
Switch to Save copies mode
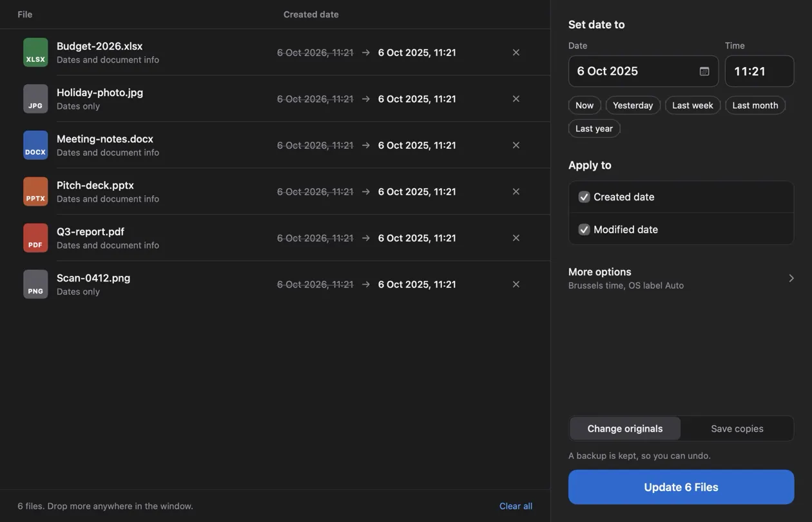pyautogui.click(x=737, y=429)
